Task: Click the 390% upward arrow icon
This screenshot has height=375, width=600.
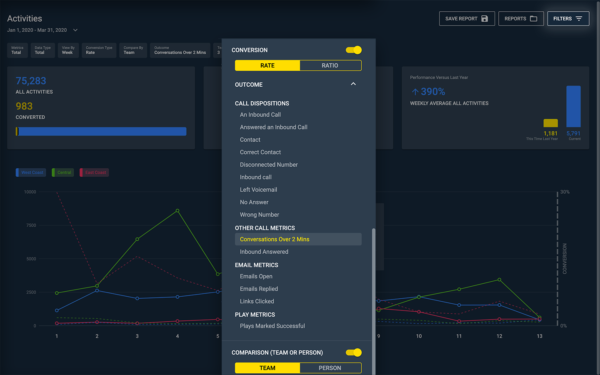Action: point(415,92)
